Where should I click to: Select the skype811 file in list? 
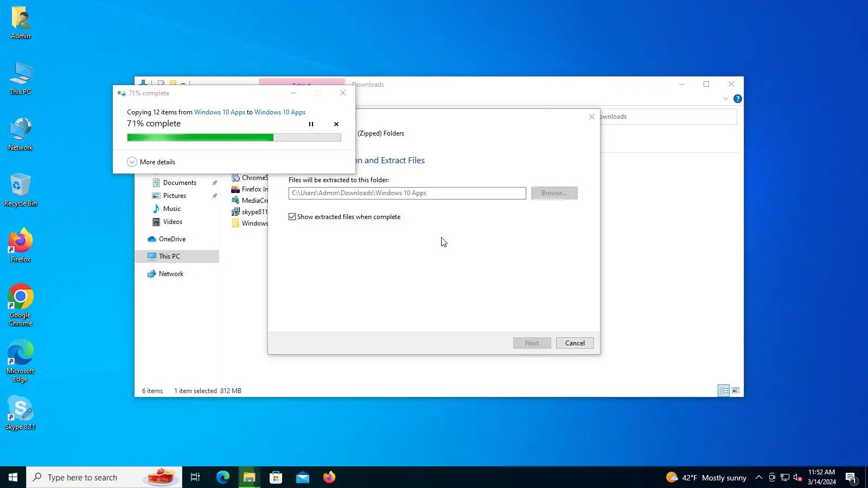click(250, 212)
